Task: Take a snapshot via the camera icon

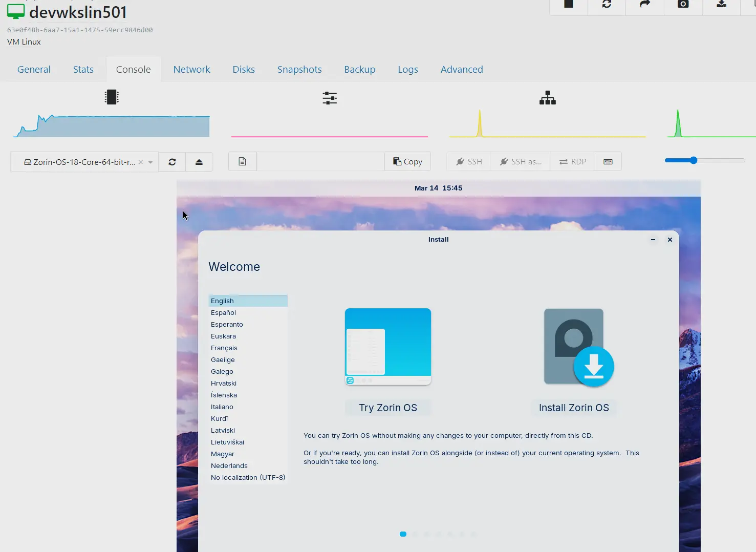Action: click(683, 4)
